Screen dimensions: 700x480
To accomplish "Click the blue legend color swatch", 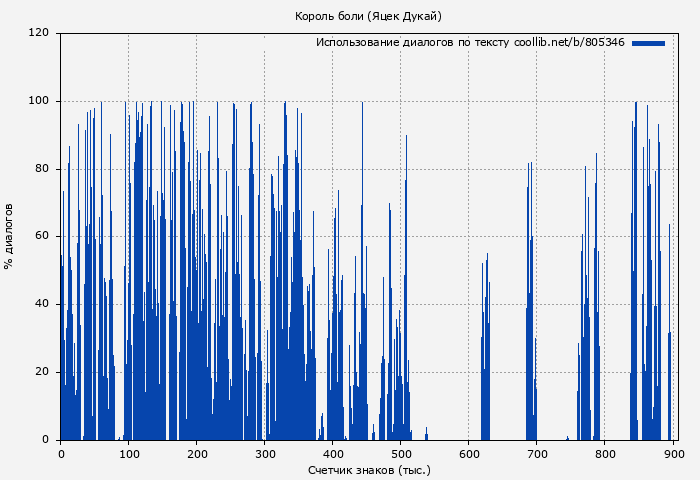I will 648,43.
